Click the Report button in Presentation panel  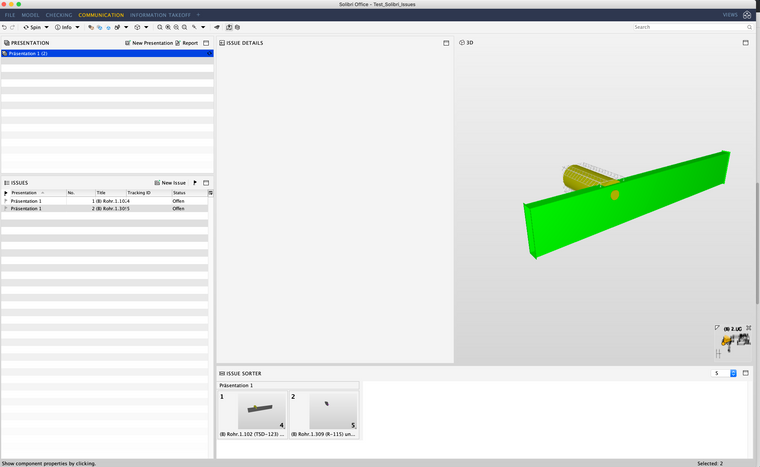point(187,43)
